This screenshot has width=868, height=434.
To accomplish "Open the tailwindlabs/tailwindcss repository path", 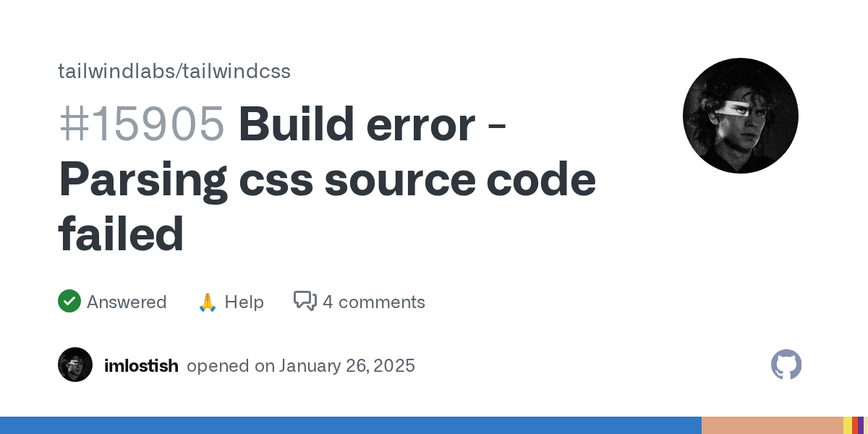I will click(174, 71).
